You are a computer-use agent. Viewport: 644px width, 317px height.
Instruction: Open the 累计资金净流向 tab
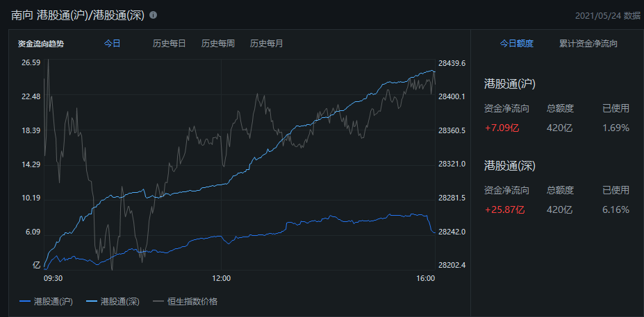pyautogui.click(x=588, y=44)
